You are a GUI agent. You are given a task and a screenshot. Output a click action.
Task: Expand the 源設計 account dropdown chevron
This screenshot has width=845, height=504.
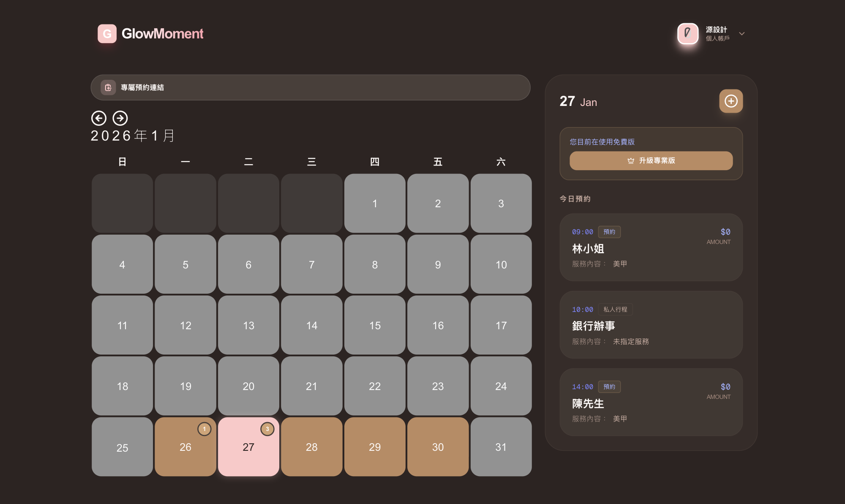(x=742, y=33)
